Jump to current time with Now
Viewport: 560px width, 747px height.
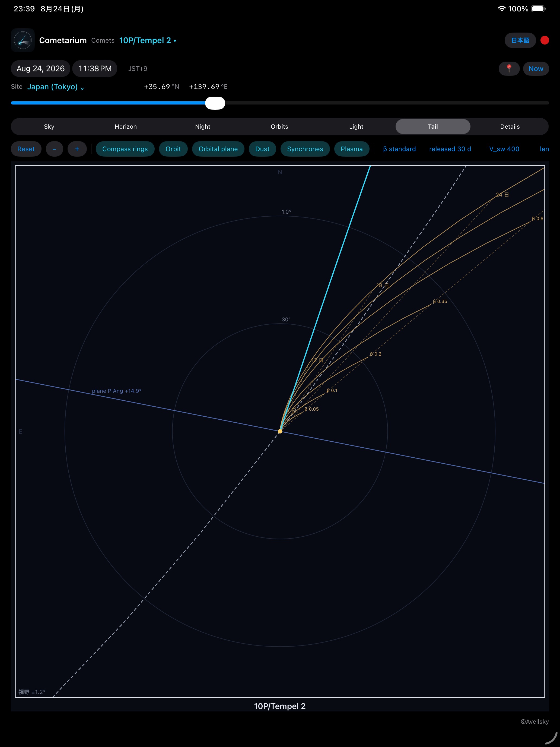pos(536,69)
